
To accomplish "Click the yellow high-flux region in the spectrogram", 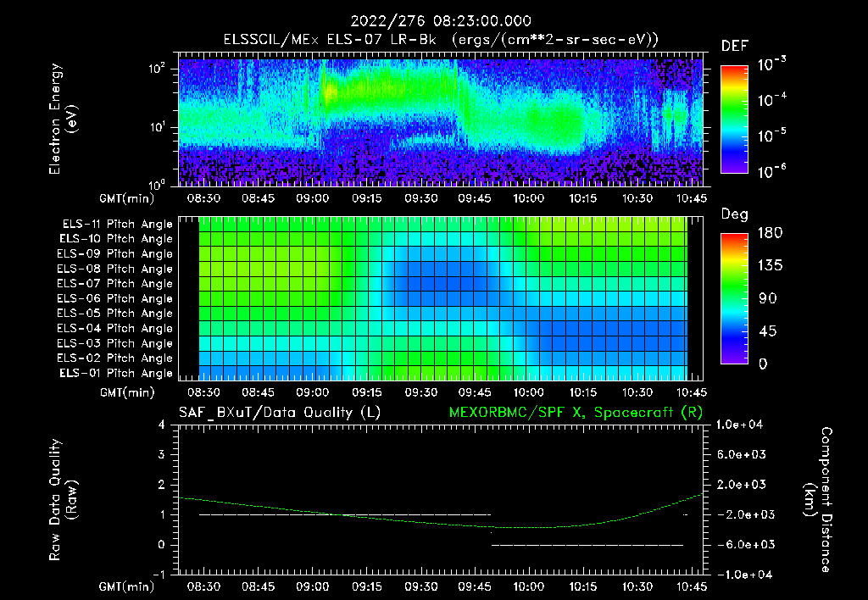I will (331, 92).
